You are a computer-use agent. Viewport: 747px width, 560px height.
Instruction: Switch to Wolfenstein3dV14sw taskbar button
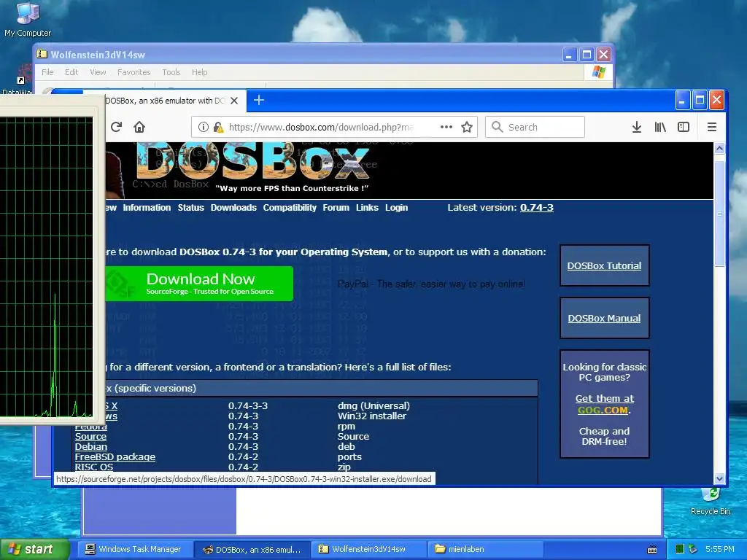[368, 549]
